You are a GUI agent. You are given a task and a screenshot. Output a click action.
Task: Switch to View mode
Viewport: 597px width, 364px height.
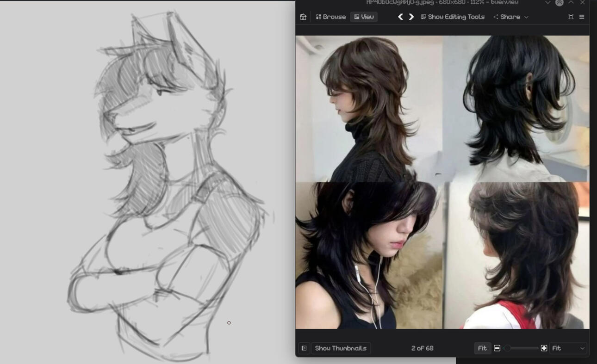[x=364, y=17]
